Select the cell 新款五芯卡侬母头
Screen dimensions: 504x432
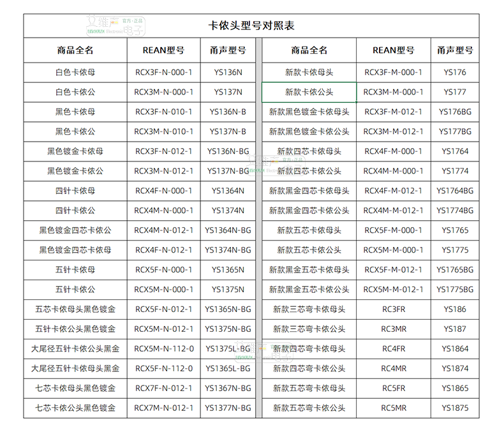pos(309,230)
